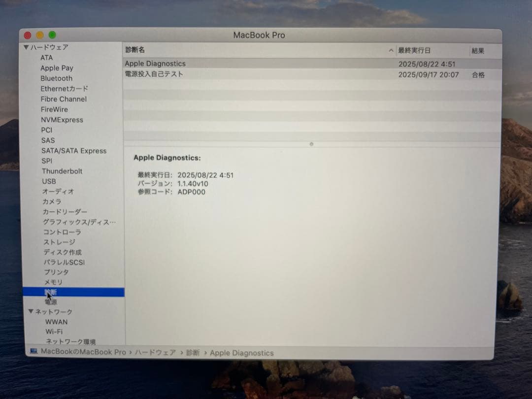Sort the list by 最終実行日 column
This screenshot has width=532, height=399.
click(x=415, y=50)
